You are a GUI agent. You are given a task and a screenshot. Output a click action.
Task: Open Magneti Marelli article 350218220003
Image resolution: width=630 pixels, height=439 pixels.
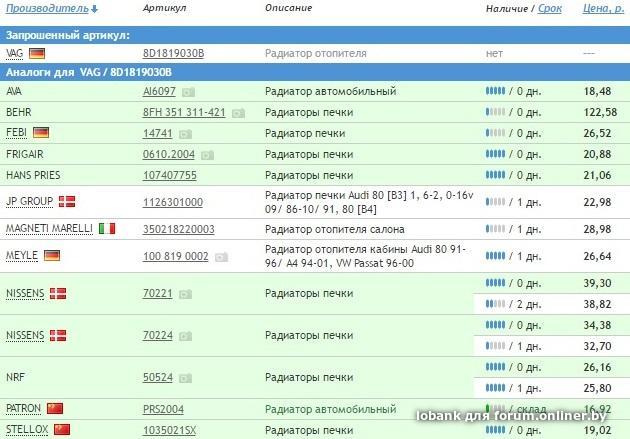coord(178,229)
